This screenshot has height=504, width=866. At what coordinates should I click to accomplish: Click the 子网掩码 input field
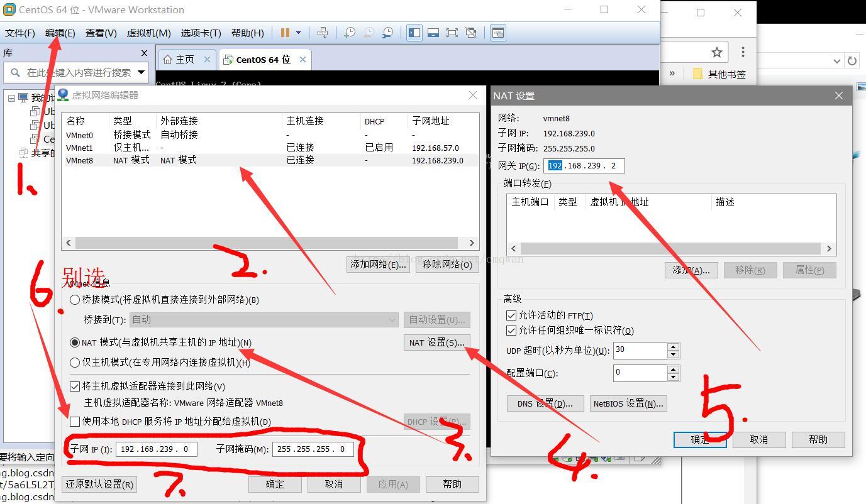[313, 449]
